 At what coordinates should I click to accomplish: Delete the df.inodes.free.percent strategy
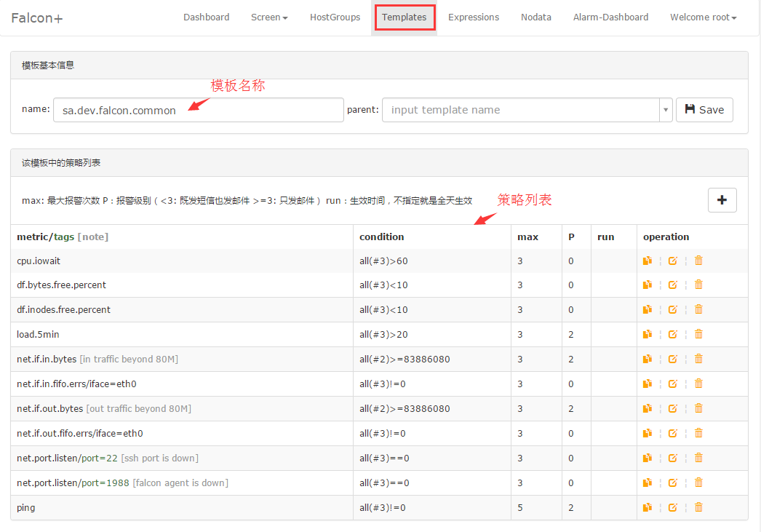pyautogui.click(x=698, y=310)
